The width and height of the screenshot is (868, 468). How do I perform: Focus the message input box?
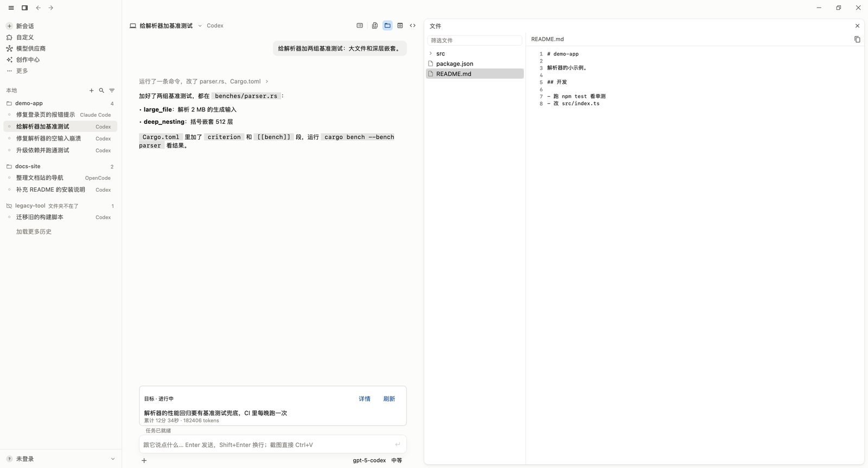(x=273, y=445)
